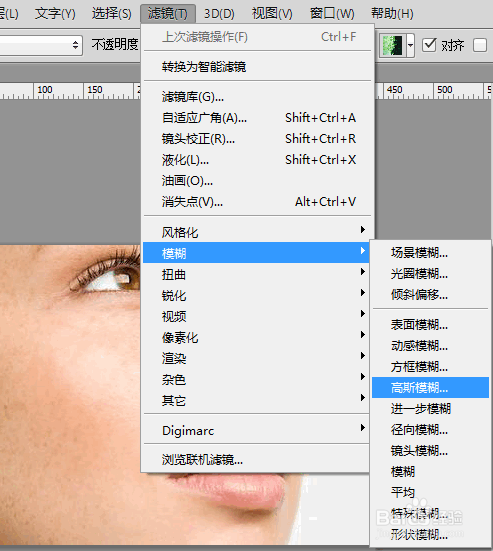Select 倾斜偏移... tilt-shift
493x551 pixels.
coord(430,294)
